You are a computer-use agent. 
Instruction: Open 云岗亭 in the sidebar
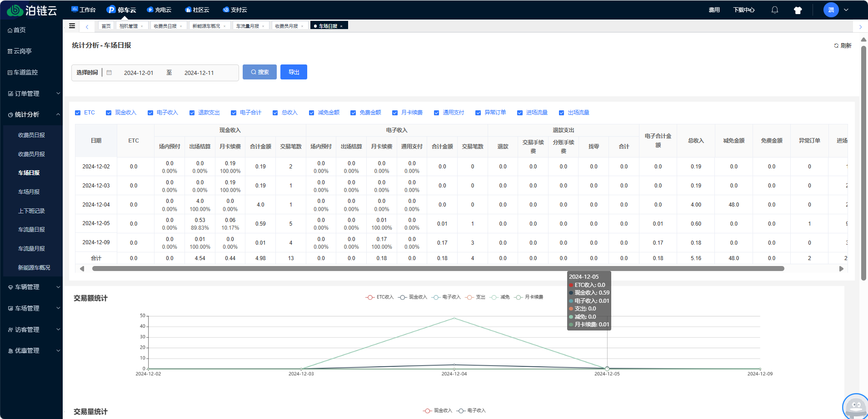[20, 51]
